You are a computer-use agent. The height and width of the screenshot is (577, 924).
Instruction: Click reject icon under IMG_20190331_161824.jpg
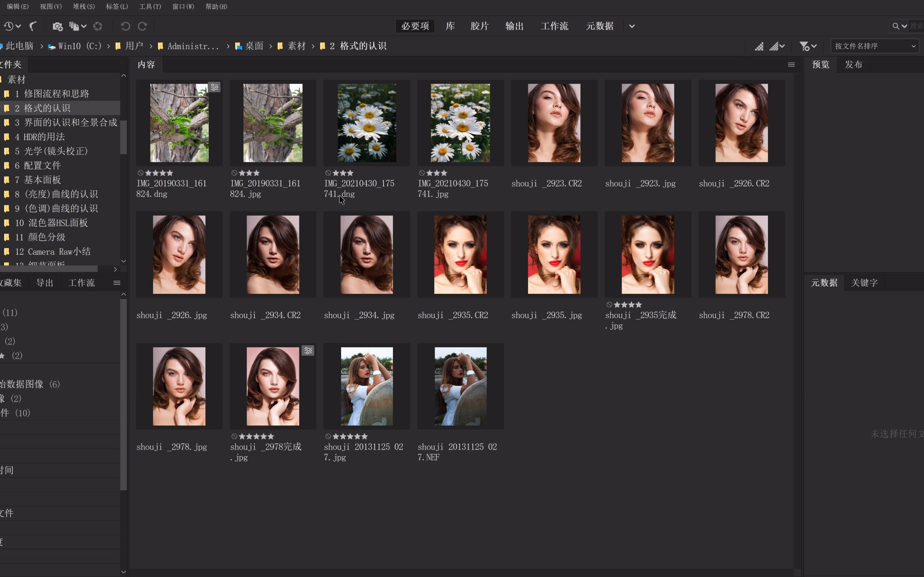234,173
